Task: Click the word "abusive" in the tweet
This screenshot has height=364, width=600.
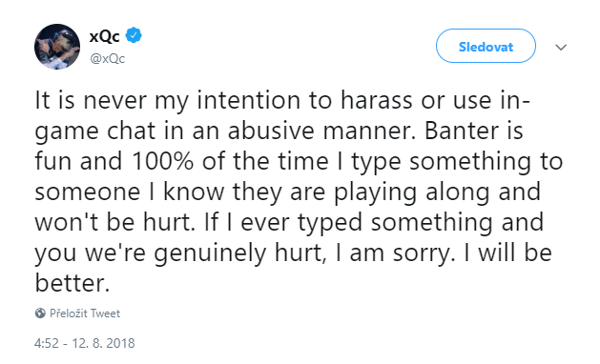Action: 271,131
